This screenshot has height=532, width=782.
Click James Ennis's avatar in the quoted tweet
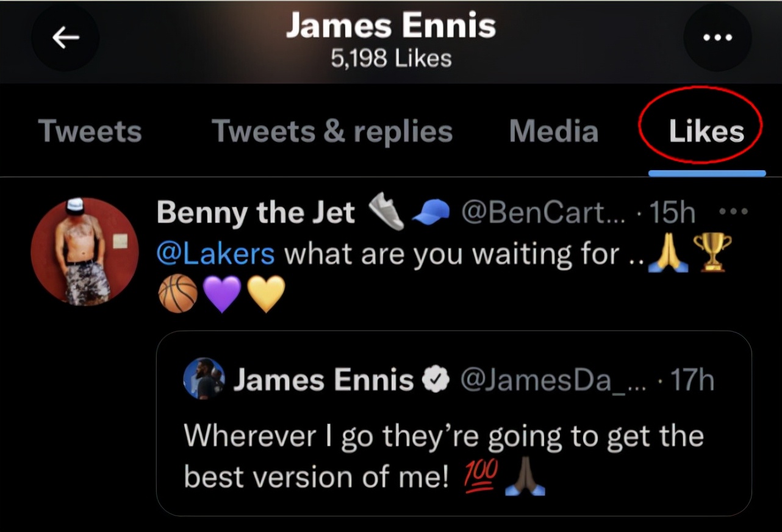(204, 379)
